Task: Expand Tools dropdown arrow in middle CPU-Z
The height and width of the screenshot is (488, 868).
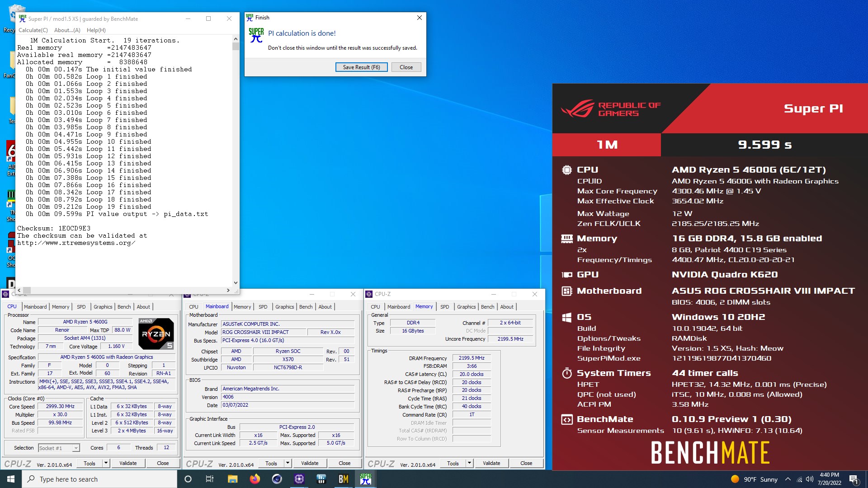Action: (x=288, y=463)
